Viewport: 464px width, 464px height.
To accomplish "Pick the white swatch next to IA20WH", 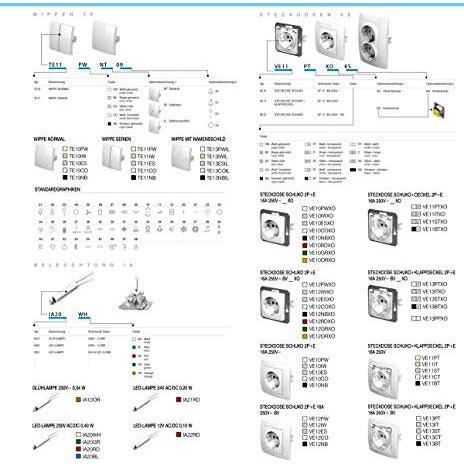I will point(78,435).
